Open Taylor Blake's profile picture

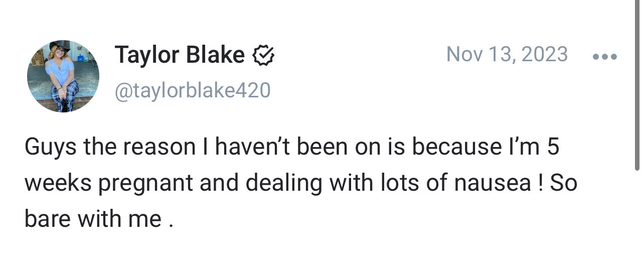pyautogui.click(x=63, y=76)
